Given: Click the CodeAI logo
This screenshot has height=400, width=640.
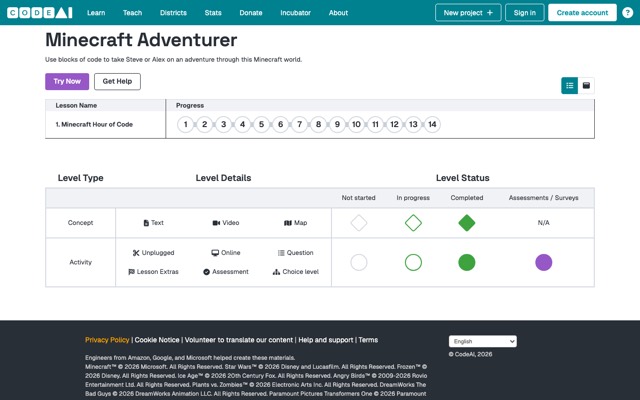Looking at the screenshot, I should tap(40, 13).
